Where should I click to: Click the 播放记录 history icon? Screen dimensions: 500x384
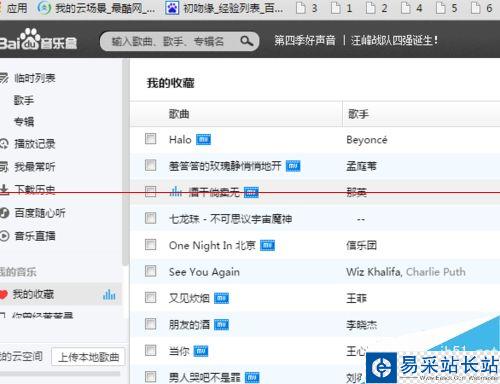point(4,144)
